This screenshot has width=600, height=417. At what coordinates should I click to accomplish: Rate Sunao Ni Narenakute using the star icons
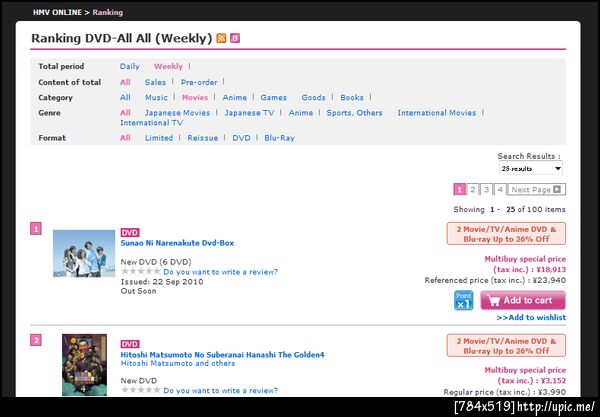coord(140,271)
